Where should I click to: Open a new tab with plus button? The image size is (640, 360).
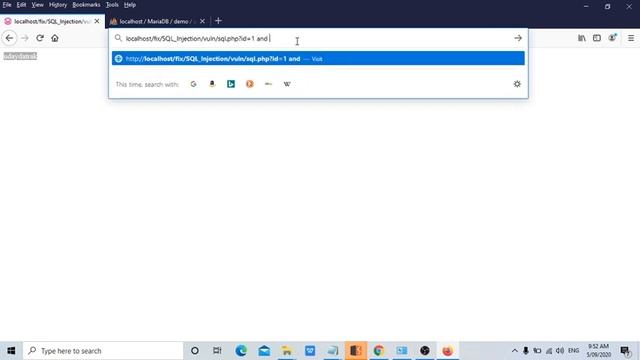(218, 21)
